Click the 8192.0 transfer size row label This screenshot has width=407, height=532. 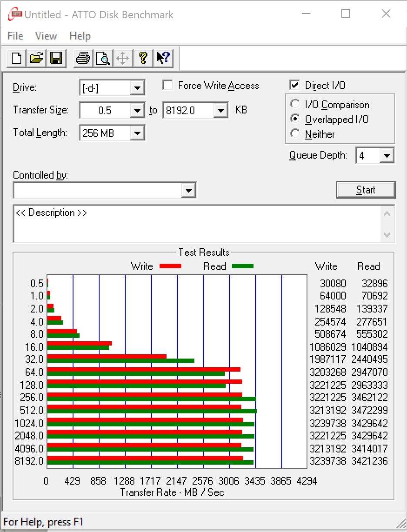(29, 461)
